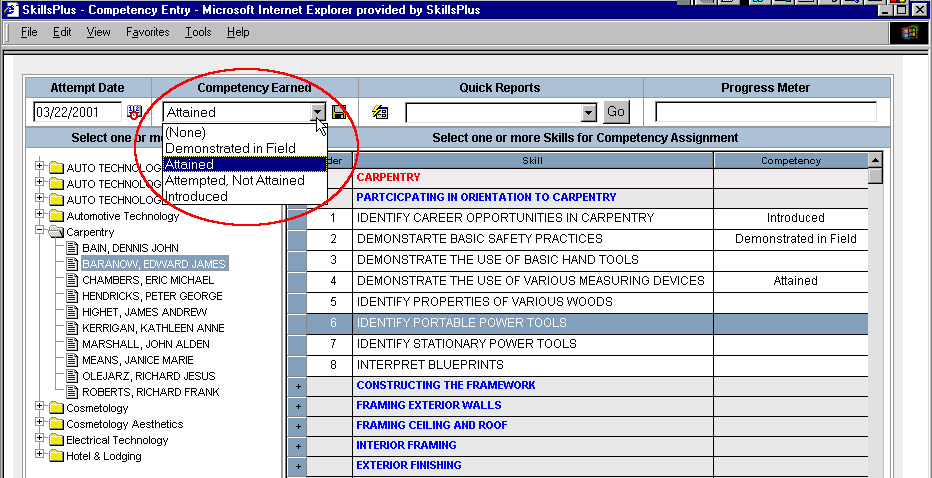932x478 pixels.
Task: Open the Competency Earned dropdown arrow
Action: coord(319,112)
